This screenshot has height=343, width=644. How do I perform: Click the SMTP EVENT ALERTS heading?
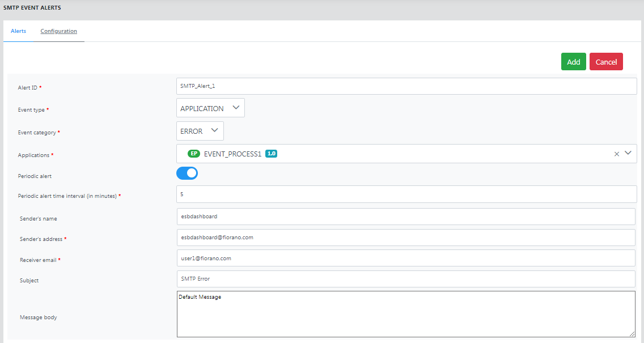point(32,7)
